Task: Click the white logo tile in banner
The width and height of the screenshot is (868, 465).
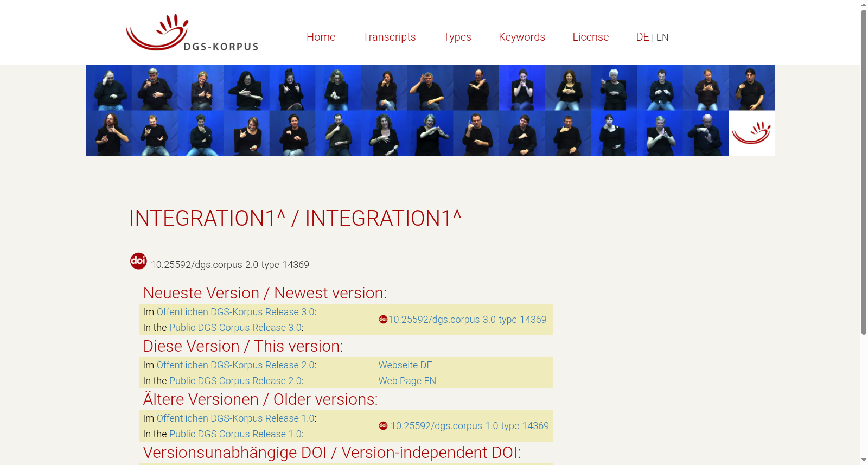Action: pyautogui.click(x=751, y=133)
